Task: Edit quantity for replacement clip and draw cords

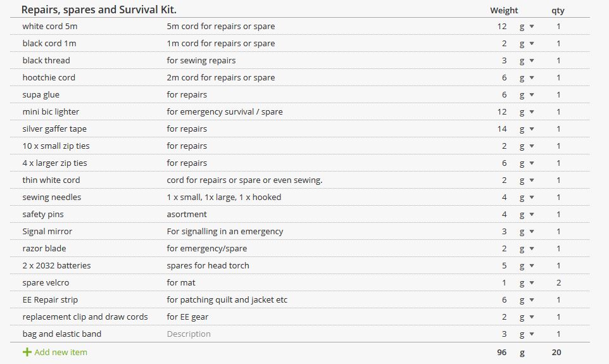Action: [x=558, y=317]
